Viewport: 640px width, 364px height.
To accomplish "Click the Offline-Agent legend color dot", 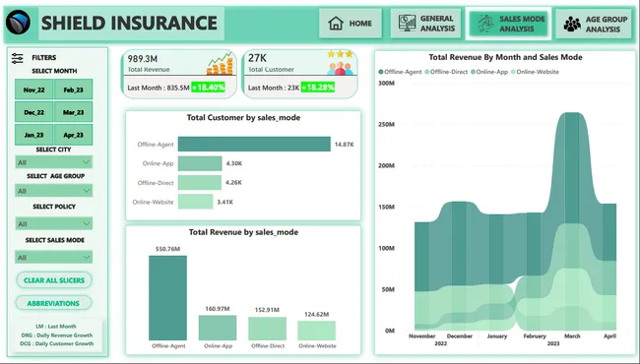I will pos(381,72).
